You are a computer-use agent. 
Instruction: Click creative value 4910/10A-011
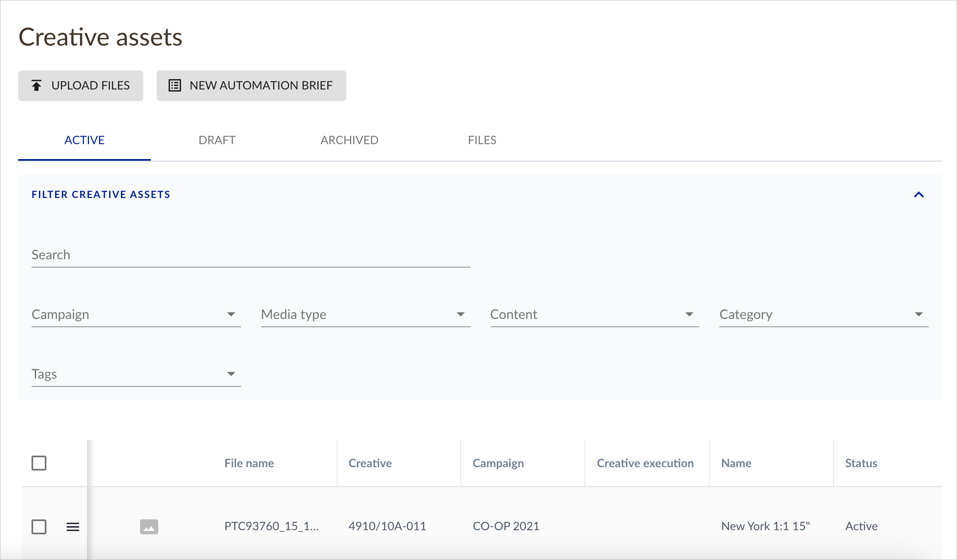click(387, 526)
